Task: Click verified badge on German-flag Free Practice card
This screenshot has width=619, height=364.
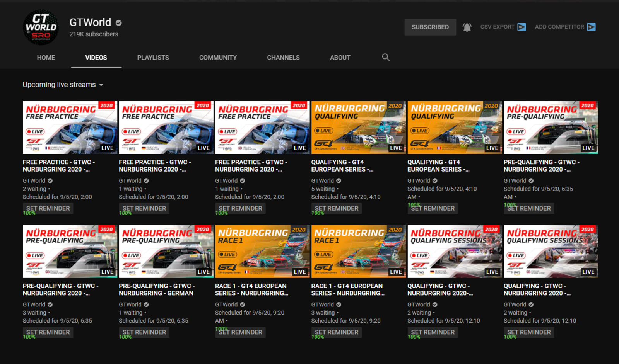Action: pyautogui.click(x=146, y=180)
